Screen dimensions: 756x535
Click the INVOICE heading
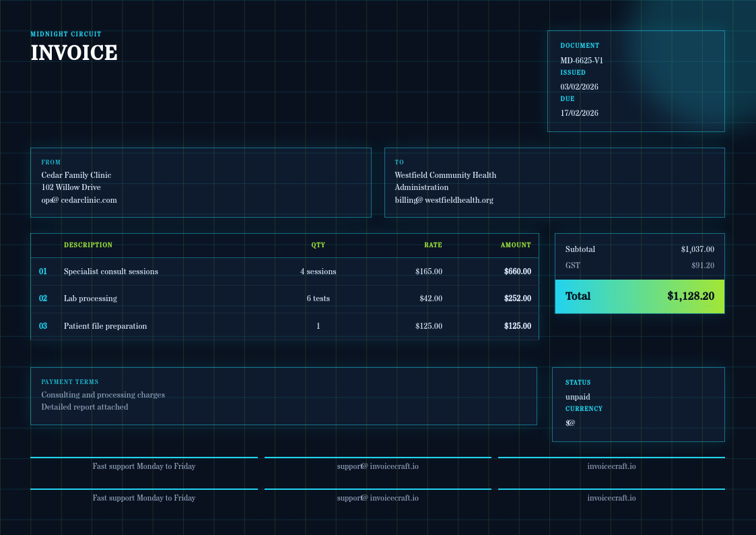[74, 53]
